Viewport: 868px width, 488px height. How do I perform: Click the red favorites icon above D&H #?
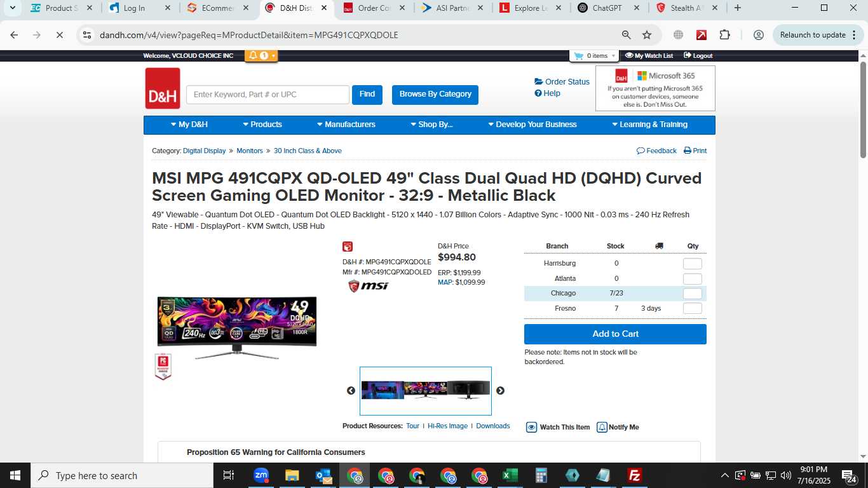(348, 247)
